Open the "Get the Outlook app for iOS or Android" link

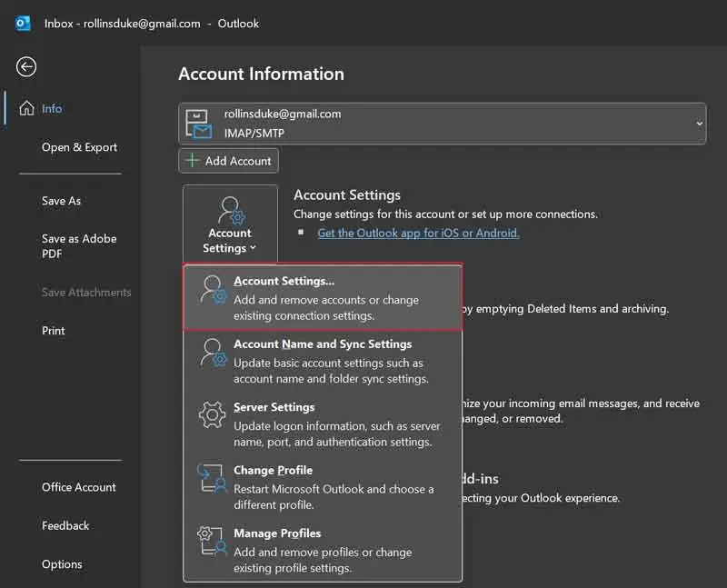[x=418, y=233]
